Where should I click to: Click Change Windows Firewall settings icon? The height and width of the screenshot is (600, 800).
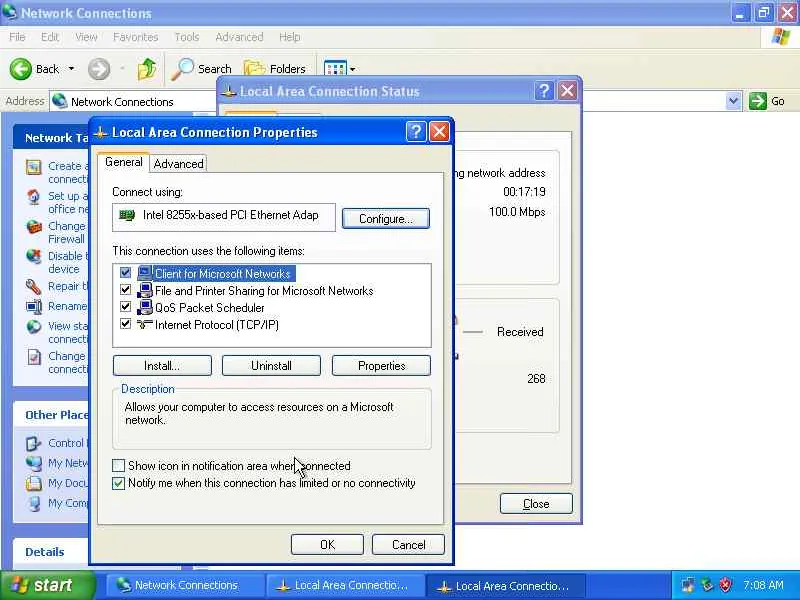coord(34,227)
